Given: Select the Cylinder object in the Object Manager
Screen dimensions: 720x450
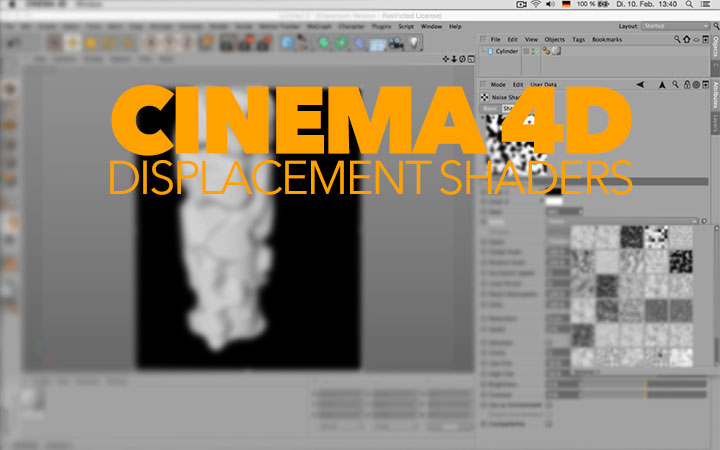Looking at the screenshot, I should click(x=506, y=51).
